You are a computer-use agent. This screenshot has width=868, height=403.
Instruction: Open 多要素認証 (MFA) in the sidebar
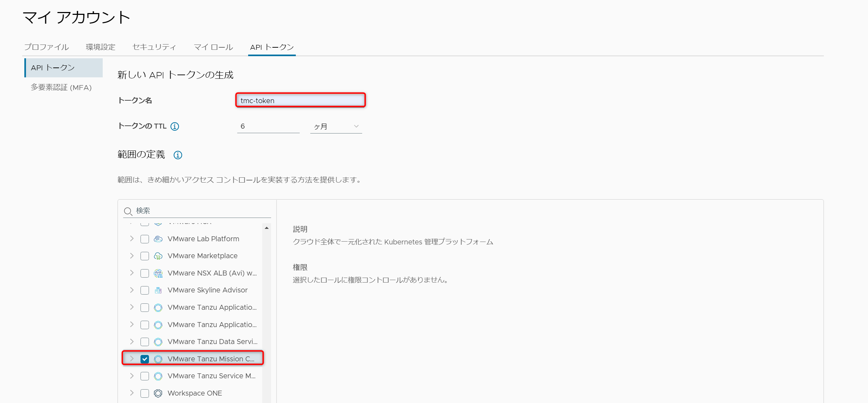coord(61,87)
